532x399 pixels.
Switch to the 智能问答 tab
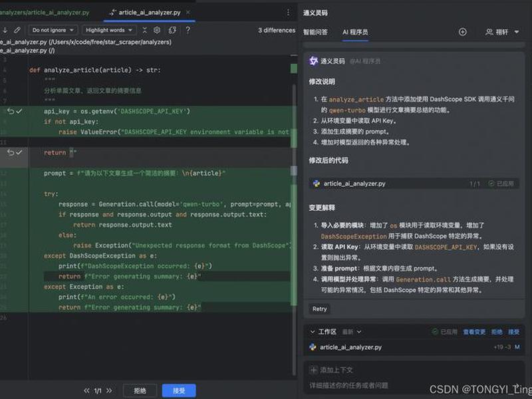pos(315,32)
